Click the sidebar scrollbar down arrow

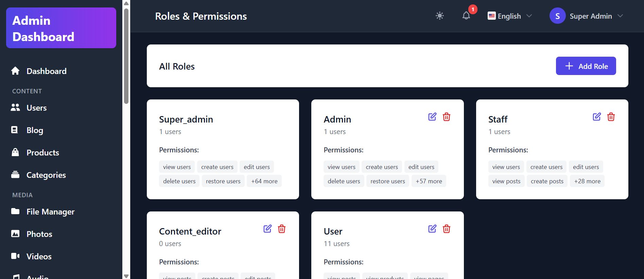[126, 276]
